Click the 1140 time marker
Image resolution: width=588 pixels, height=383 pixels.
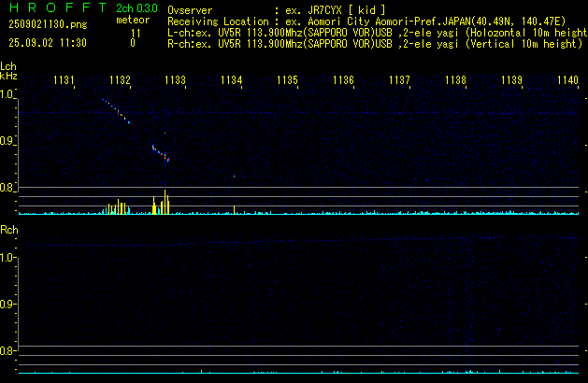coord(567,80)
